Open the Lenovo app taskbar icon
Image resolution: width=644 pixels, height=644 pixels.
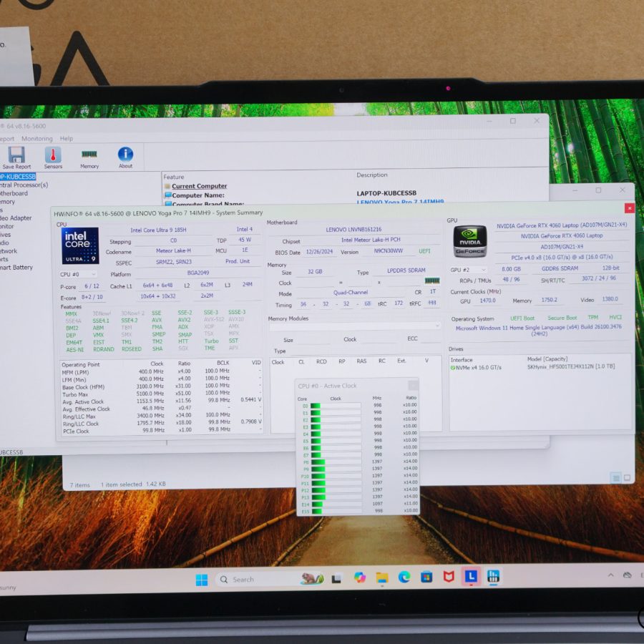click(x=471, y=576)
